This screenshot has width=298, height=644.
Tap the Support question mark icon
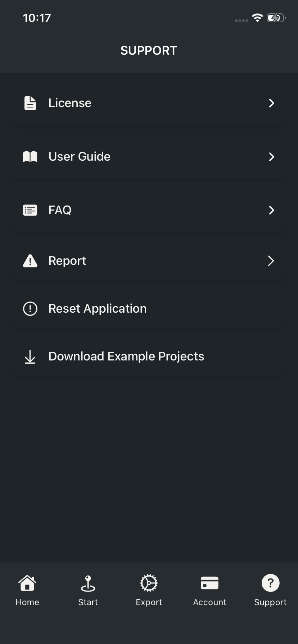point(270,583)
